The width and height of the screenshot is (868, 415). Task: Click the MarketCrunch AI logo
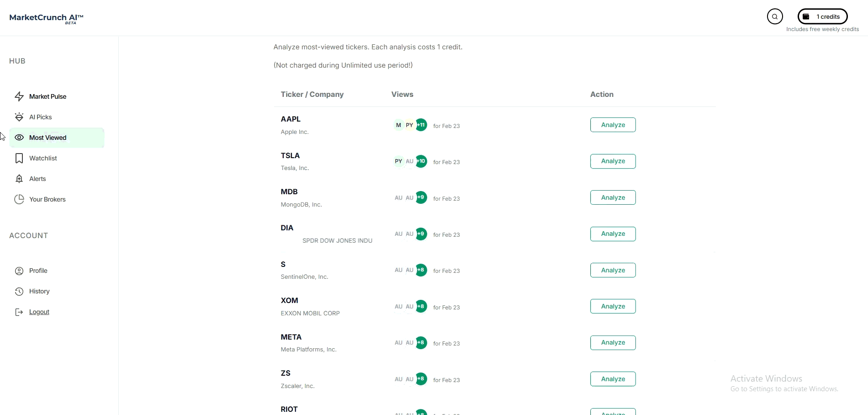click(x=46, y=18)
